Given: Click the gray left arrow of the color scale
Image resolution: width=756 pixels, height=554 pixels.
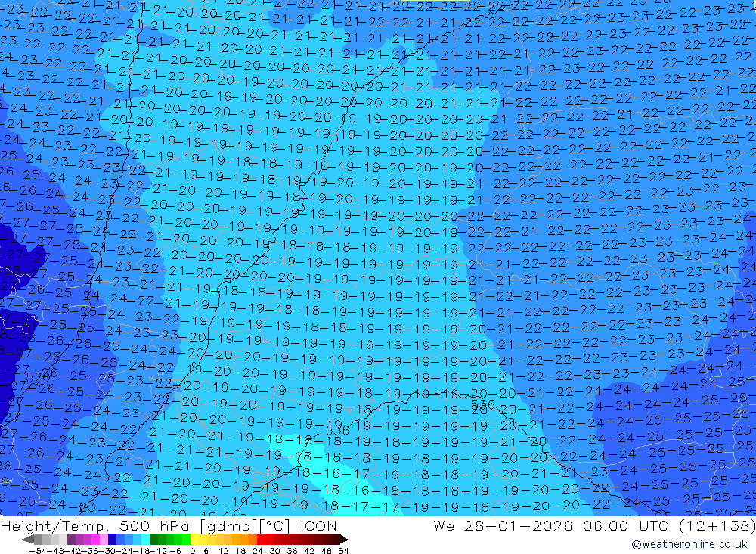Looking at the screenshot, I should coord(27,539).
